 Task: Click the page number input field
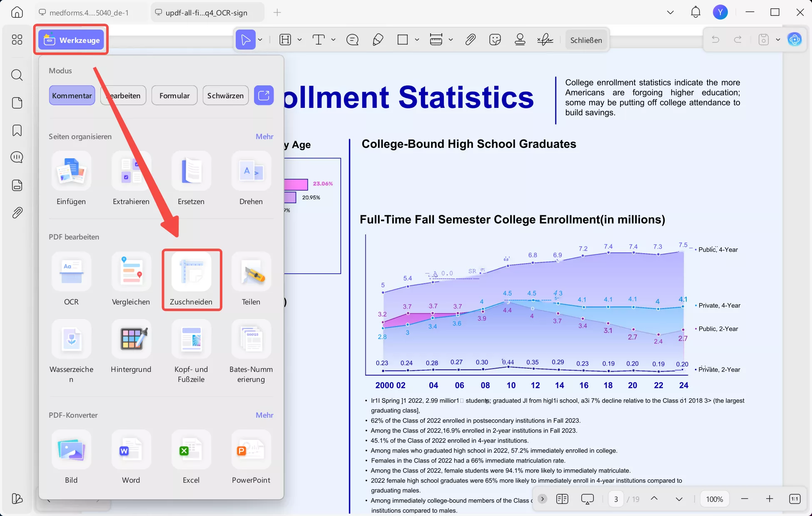(x=616, y=499)
